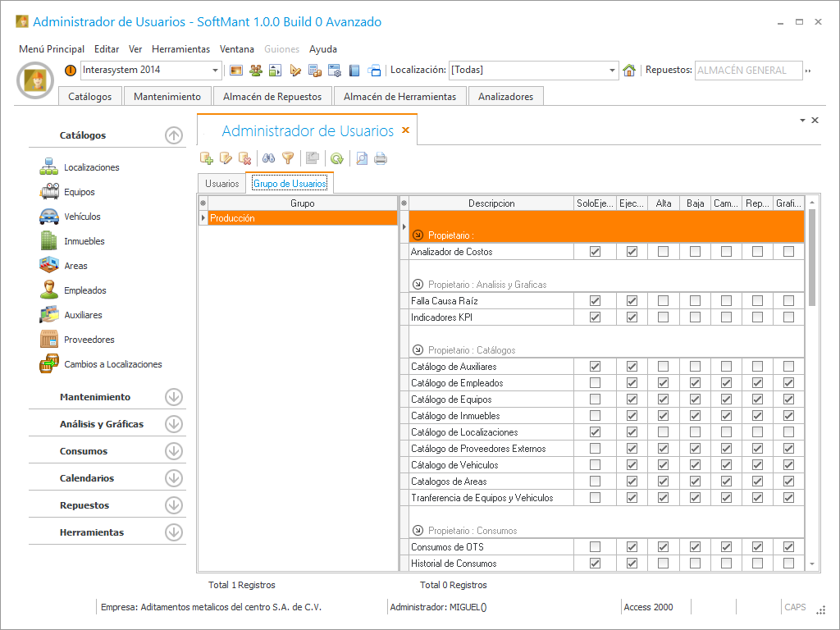
Task: Toggle SoloEje checkbox for Analizador de Costos
Action: (x=595, y=252)
